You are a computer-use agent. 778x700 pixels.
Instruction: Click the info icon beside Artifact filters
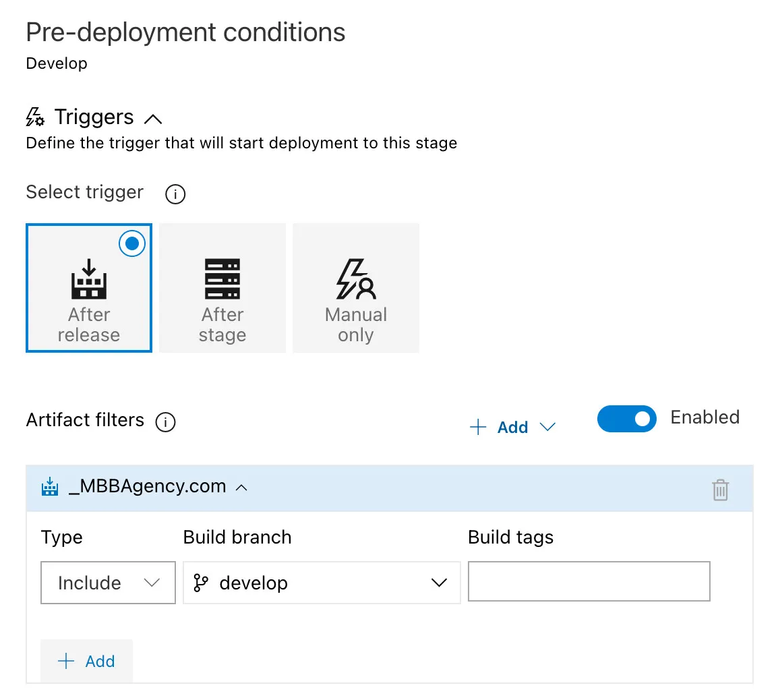click(x=165, y=422)
